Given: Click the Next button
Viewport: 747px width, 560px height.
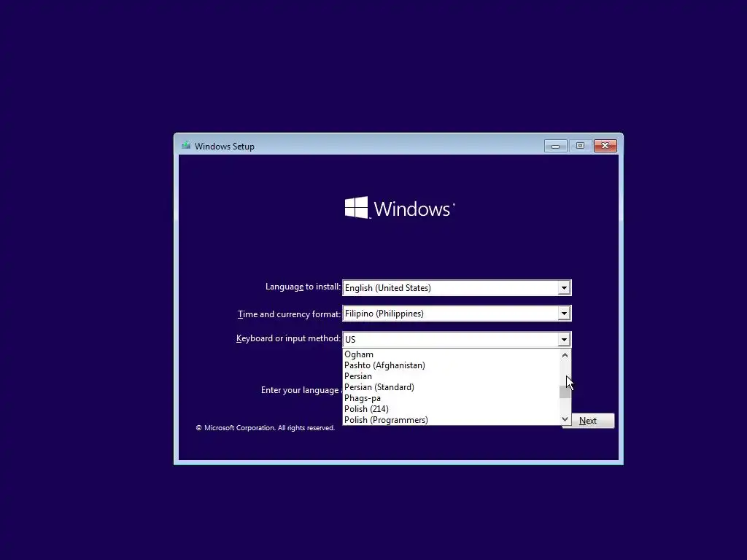Looking at the screenshot, I should 588,421.
